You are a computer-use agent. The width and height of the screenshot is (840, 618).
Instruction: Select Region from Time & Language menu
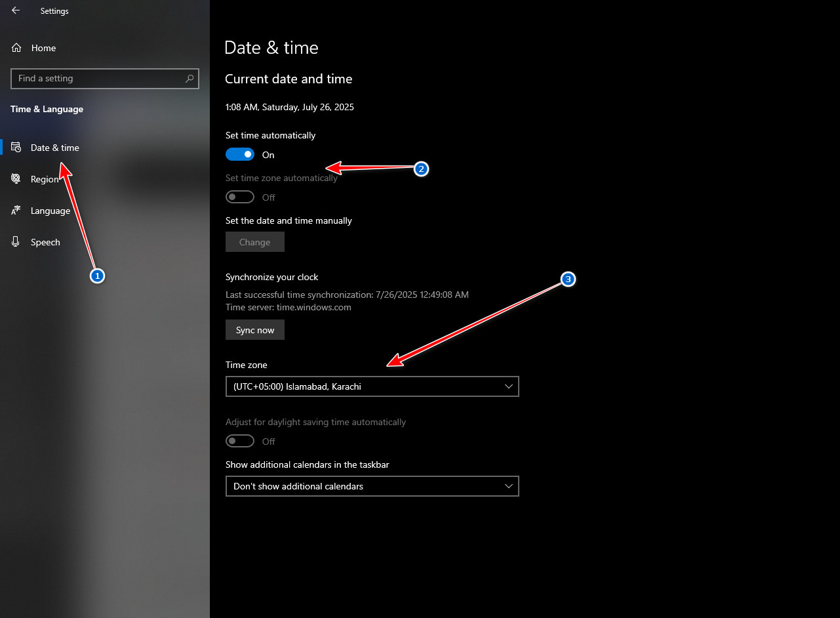pyautogui.click(x=46, y=178)
